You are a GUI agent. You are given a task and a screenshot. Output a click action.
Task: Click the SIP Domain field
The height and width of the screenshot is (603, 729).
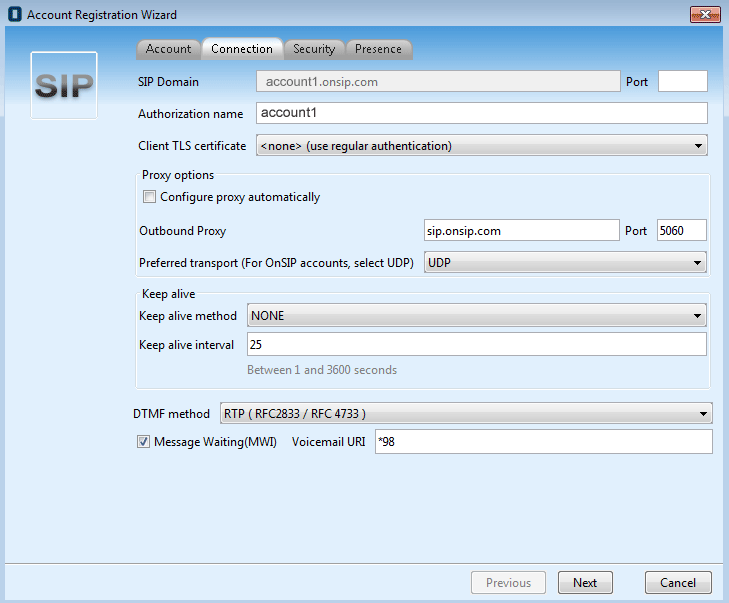(438, 81)
